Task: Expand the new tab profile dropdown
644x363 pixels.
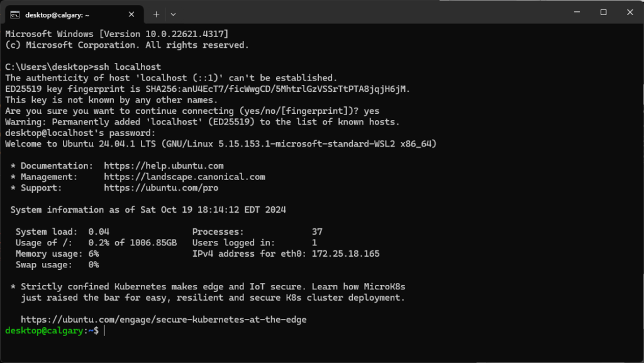Action: [174, 14]
